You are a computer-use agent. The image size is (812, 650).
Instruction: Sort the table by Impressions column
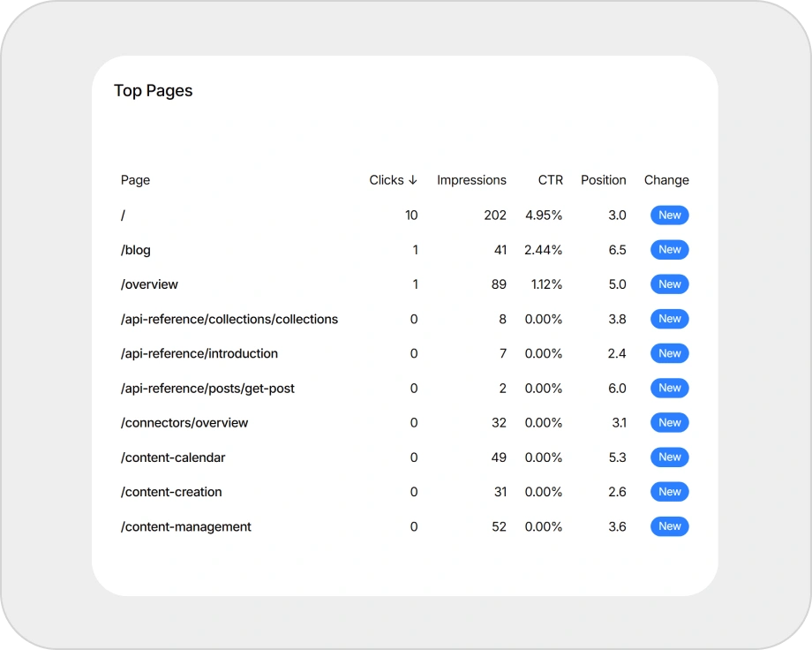click(471, 180)
